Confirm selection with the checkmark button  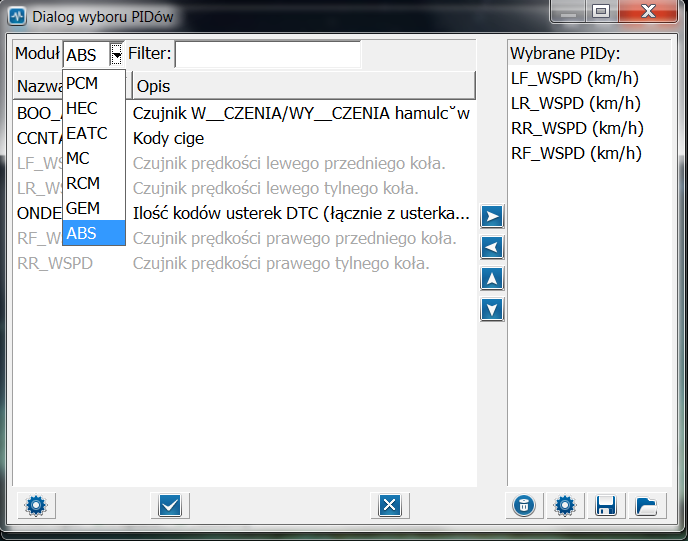[169, 506]
